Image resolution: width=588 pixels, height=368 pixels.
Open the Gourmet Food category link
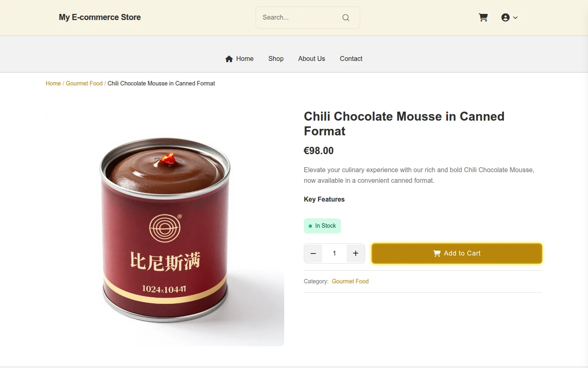click(350, 281)
